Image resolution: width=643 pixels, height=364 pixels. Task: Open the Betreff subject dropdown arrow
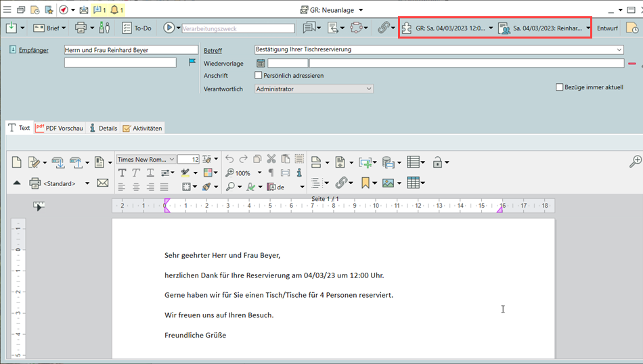click(x=619, y=50)
